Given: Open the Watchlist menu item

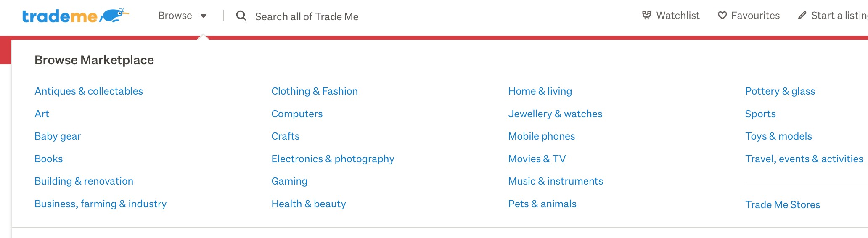Looking at the screenshot, I should (x=677, y=16).
